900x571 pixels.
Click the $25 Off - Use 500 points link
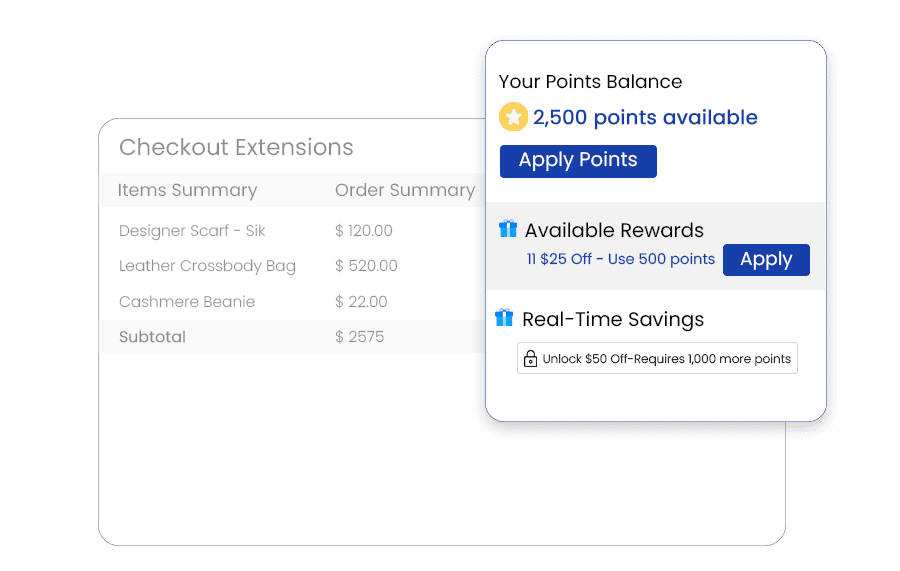(x=621, y=260)
